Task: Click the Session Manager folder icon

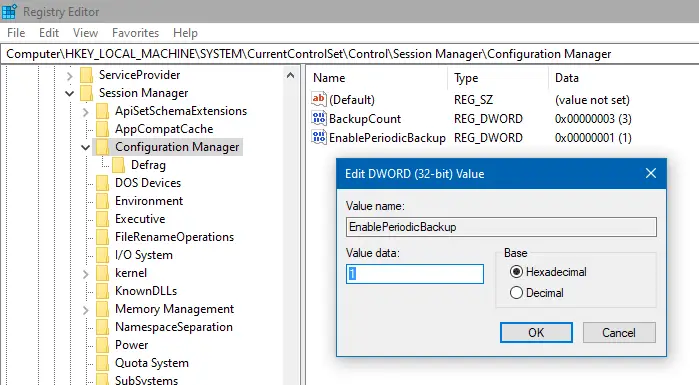Action: tap(86, 93)
